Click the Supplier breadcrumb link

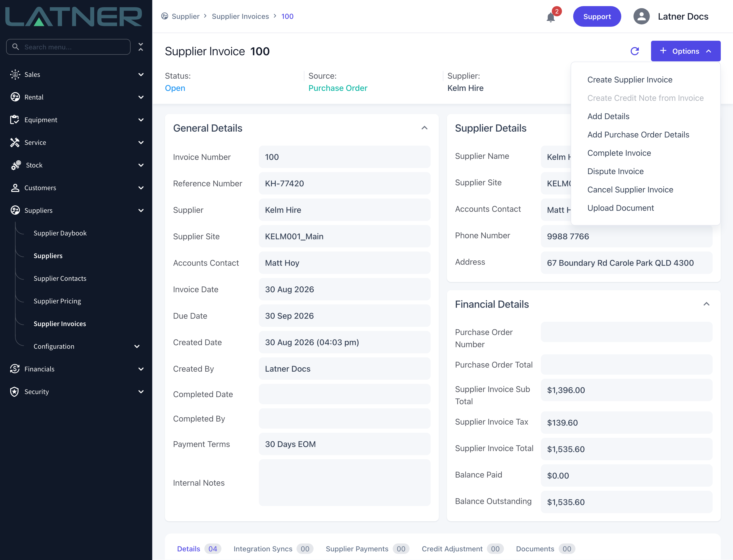(185, 16)
